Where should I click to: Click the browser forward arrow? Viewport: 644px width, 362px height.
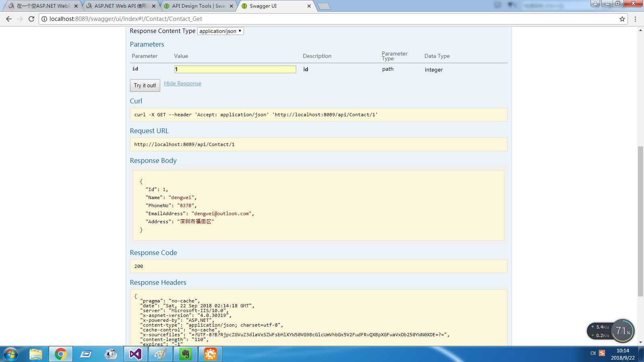20,19
